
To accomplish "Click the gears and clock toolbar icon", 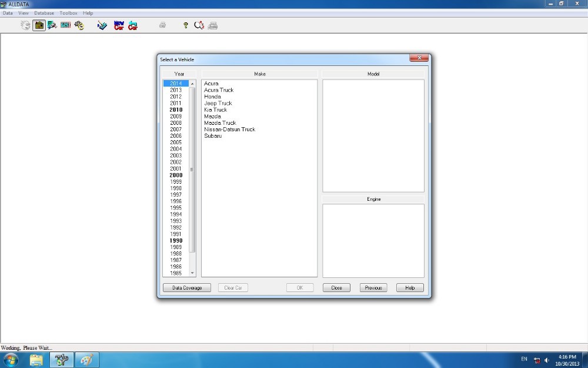I will [x=79, y=25].
